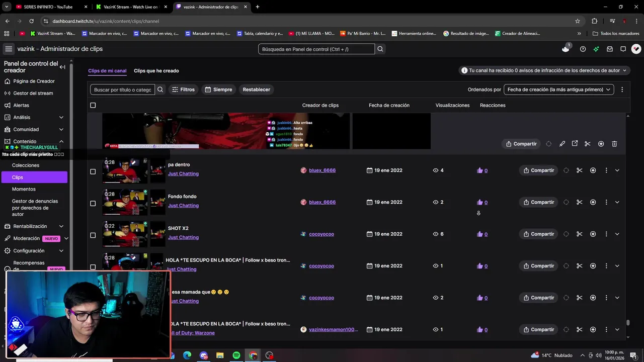
Task: Select the 'pa dentro' clip checkbox
Action: 93,171
